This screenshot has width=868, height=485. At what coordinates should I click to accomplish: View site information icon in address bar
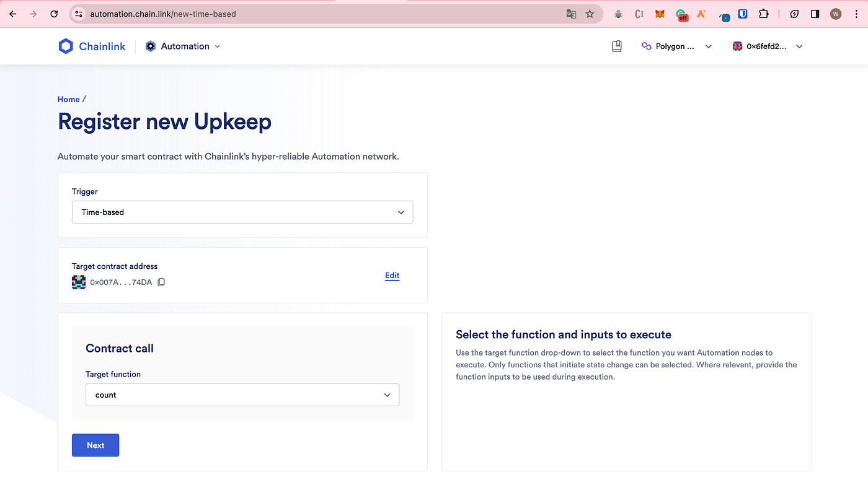point(78,14)
